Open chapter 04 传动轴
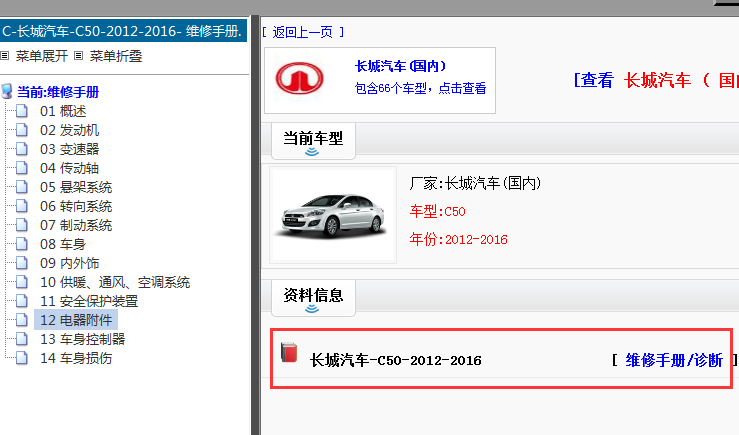The width and height of the screenshot is (739, 435). coord(70,168)
